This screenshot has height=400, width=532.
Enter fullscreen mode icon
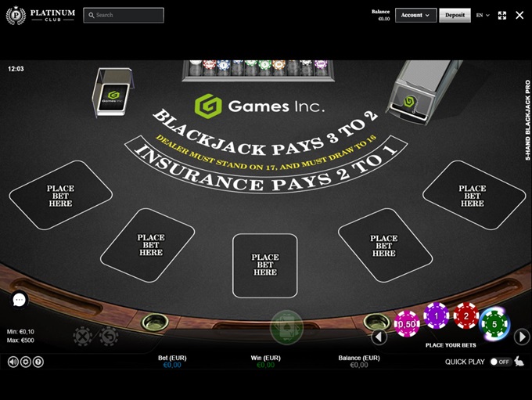tap(502, 16)
